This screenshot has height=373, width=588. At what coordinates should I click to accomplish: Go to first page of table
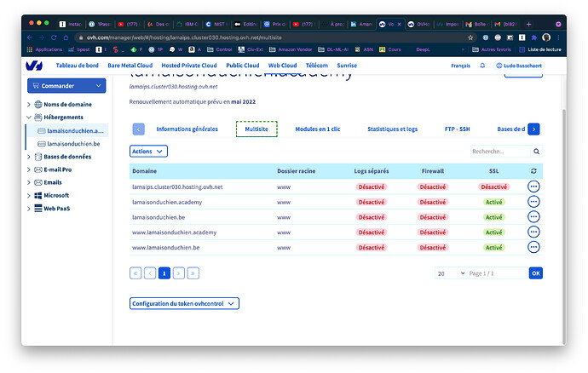[135, 273]
